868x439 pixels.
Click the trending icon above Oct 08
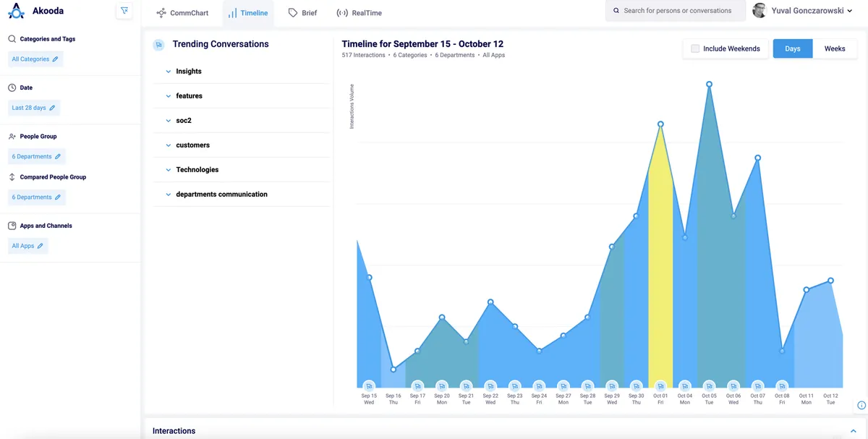[x=782, y=386]
